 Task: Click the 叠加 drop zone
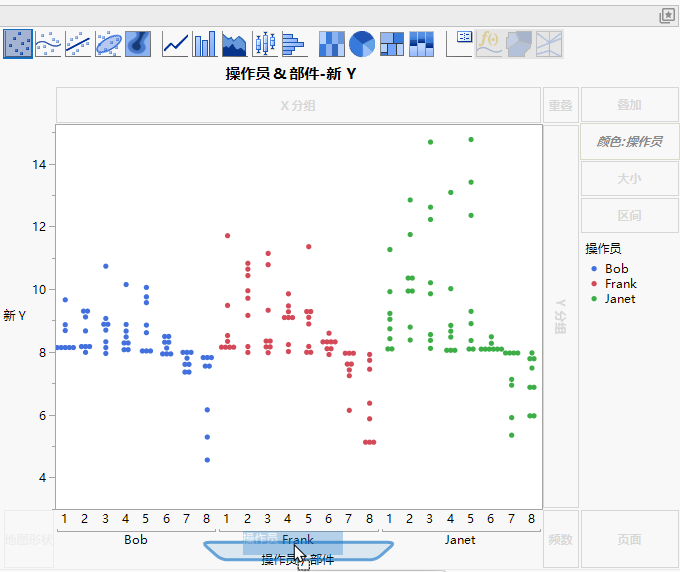point(629,105)
